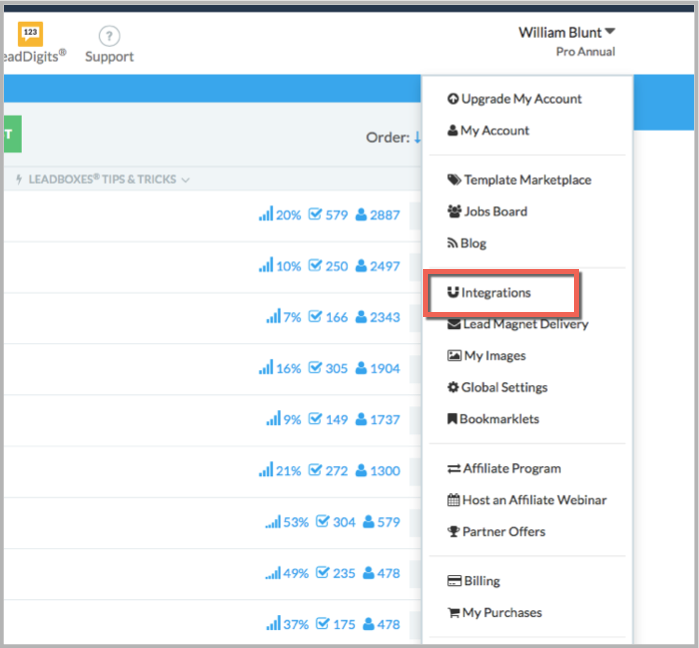The height and width of the screenshot is (648, 699).
Task: Click the 166 opt-ins count
Action: tap(328, 317)
